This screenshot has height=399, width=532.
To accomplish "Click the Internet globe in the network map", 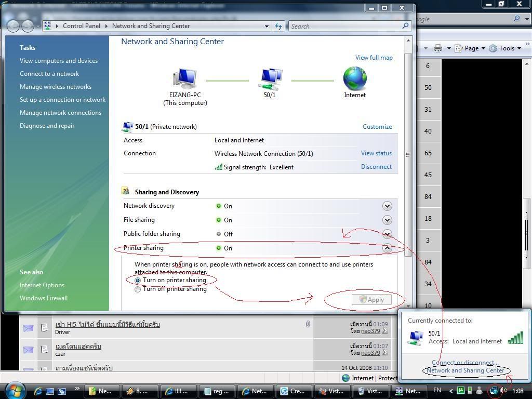I will tap(355, 79).
